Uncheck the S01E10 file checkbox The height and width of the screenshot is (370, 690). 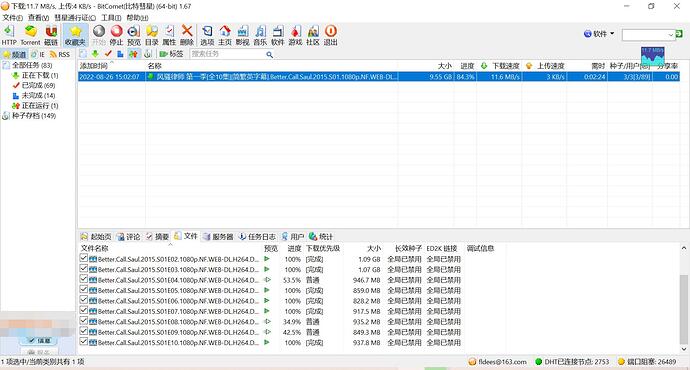tap(84, 341)
